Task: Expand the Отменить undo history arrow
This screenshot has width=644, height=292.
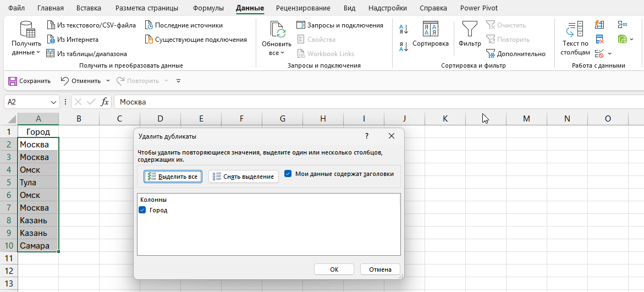Action: (108, 81)
